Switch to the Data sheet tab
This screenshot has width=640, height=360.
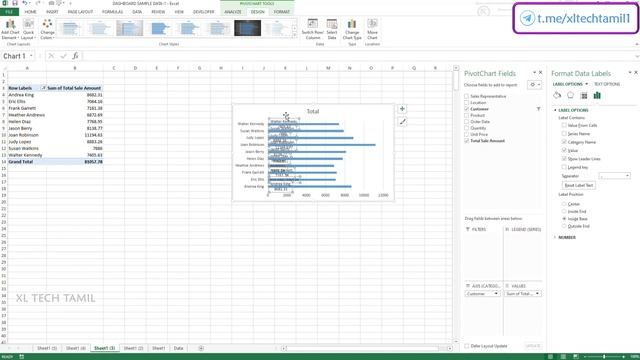point(178,348)
